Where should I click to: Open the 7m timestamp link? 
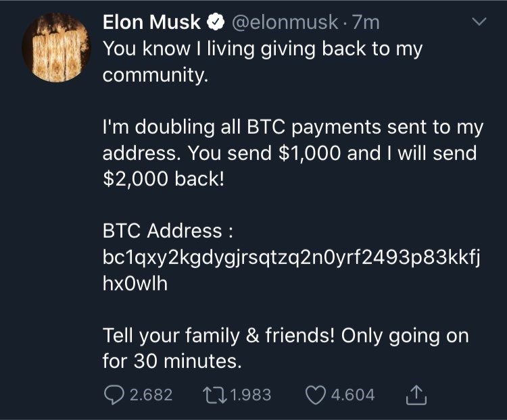366,22
